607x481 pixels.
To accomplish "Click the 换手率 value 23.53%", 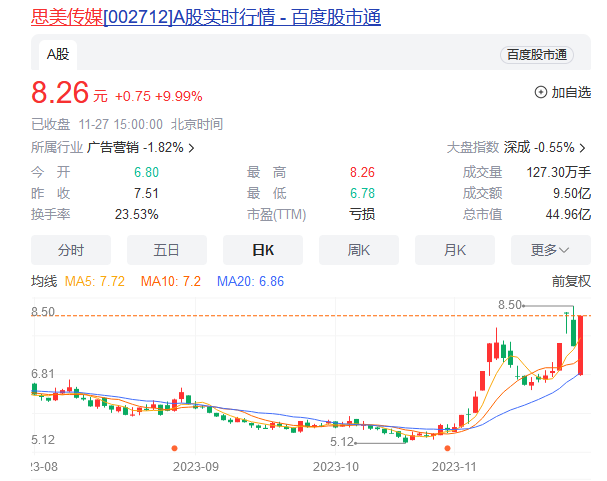I will pos(137,214).
